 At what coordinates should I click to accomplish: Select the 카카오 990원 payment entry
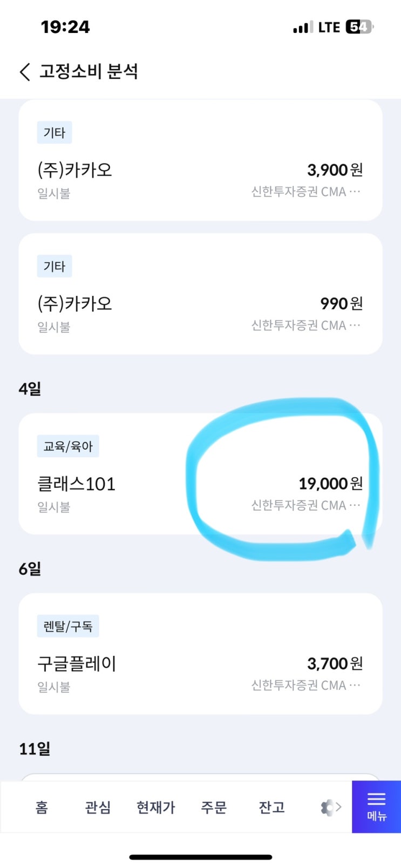click(x=200, y=304)
